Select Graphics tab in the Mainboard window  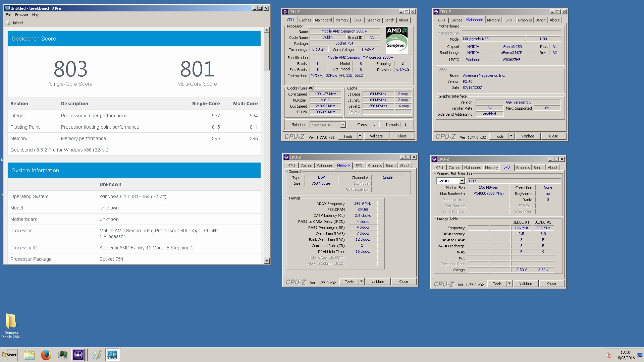(x=525, y=20)
